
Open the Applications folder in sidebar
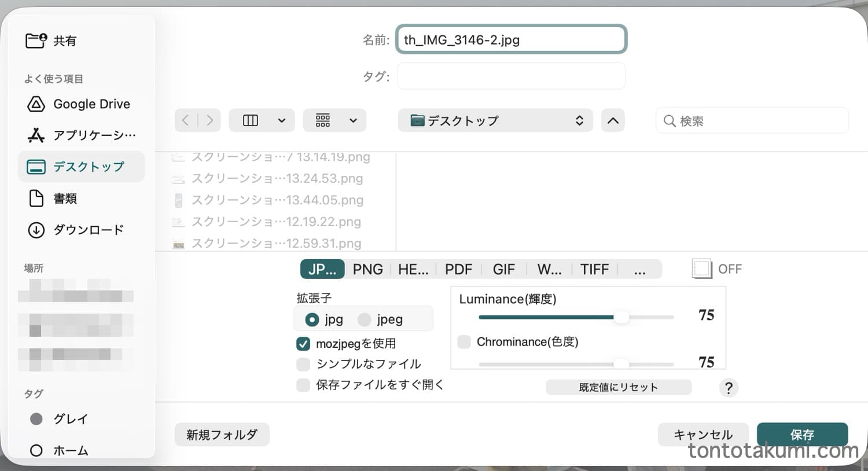pos(36,135)
